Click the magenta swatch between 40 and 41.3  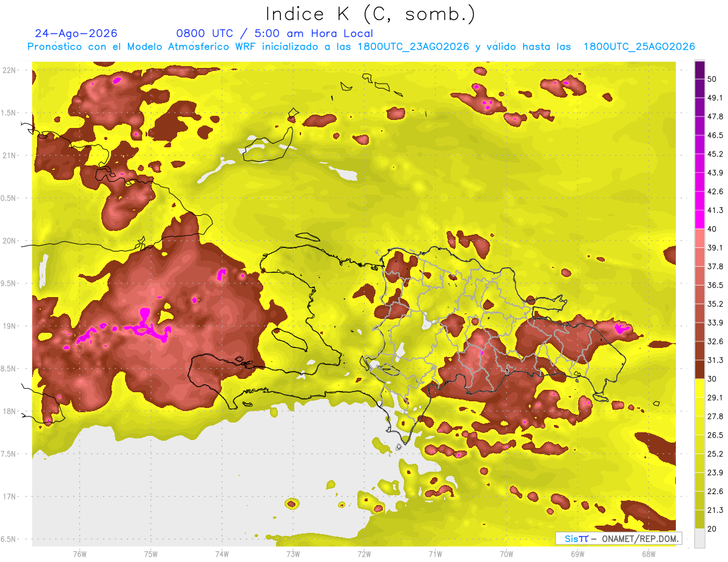click(x=699, y=219)
